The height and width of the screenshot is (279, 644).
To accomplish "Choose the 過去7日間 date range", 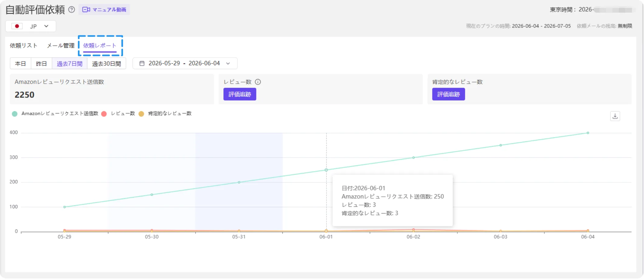I will [x=70, y=63].
